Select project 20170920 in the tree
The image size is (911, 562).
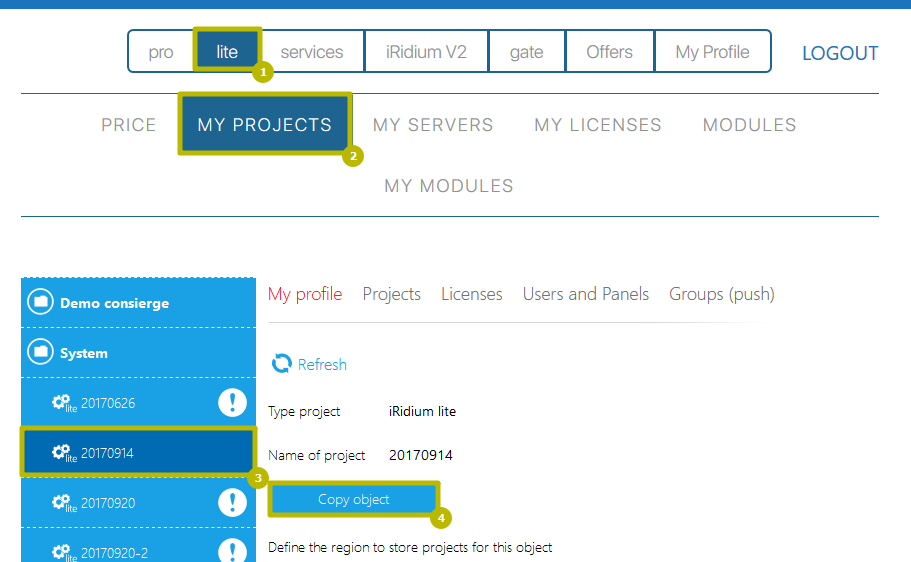click(x=107, y=503)
